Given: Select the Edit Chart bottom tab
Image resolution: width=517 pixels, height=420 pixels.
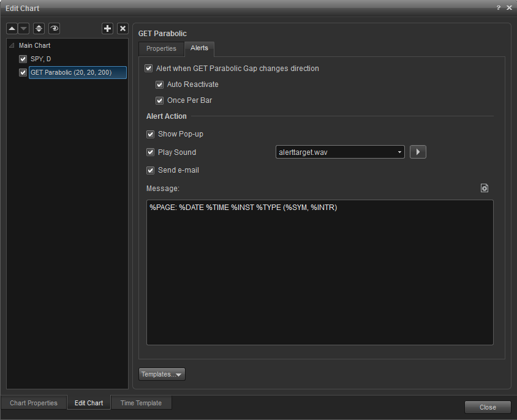Looking at the screenshot, I should pos(89,403).
